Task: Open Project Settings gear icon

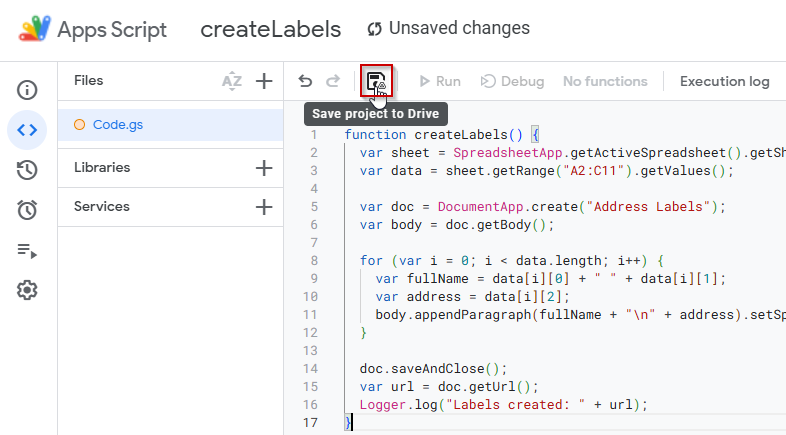Action: coord(27,290)
